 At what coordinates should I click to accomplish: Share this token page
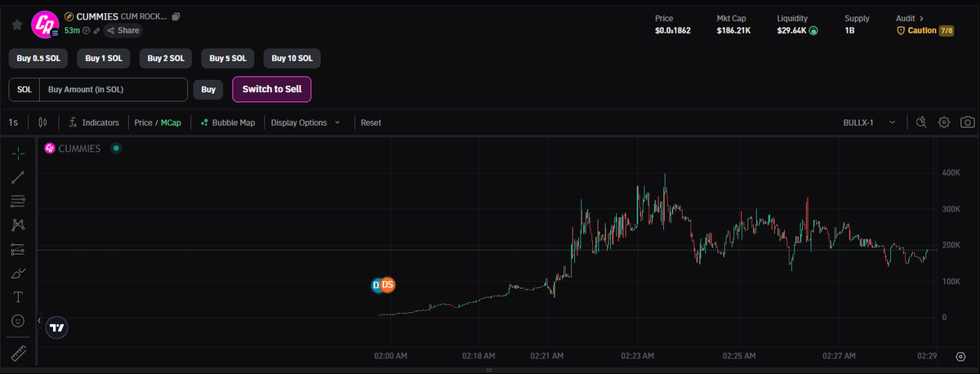point(122,30)
